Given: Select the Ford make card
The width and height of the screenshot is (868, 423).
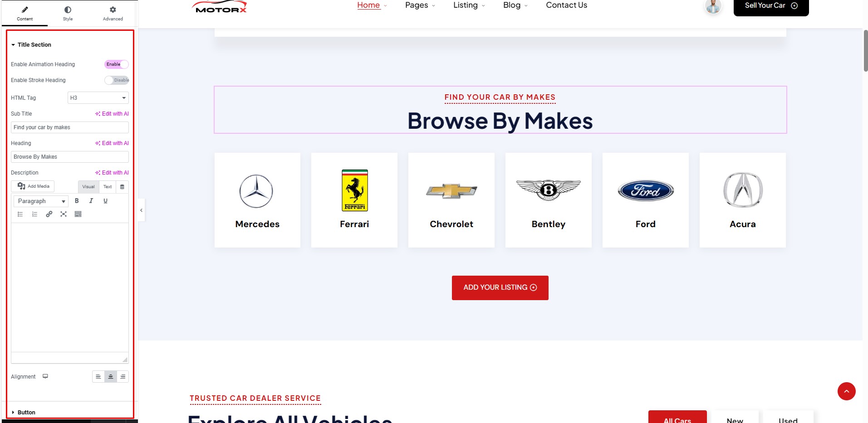Looking at the screenshot, I should pos(646,200).
